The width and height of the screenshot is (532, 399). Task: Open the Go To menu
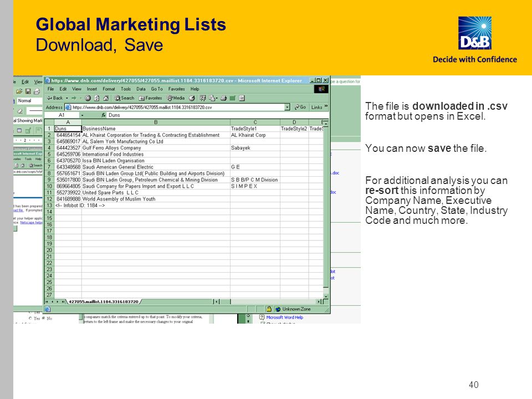coord(157,89)
